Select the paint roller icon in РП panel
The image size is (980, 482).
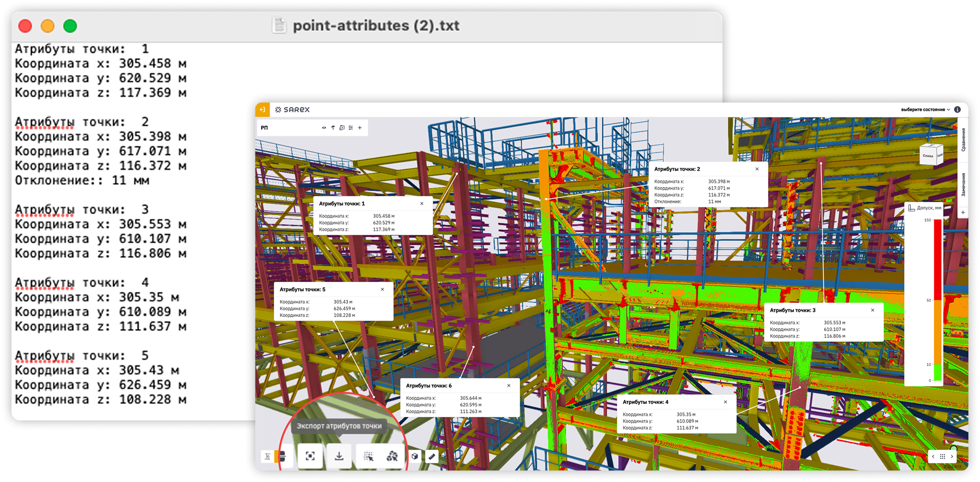333,128
